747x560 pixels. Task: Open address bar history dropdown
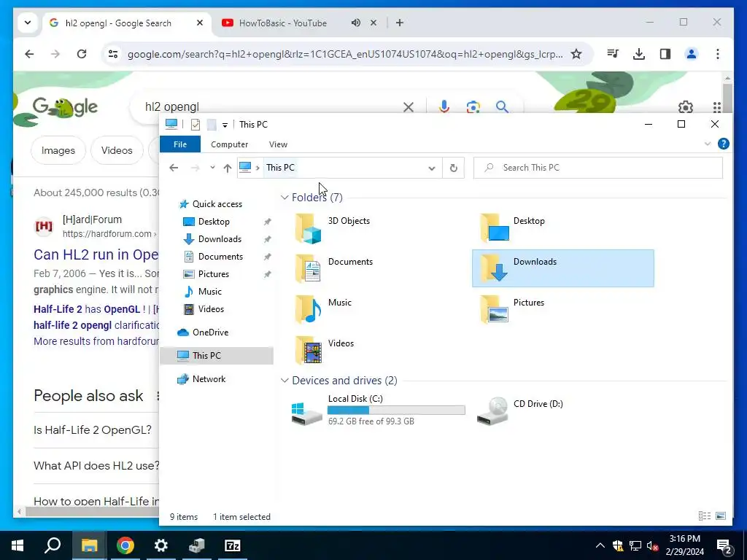pyautogui.click(x=432, y=168)
